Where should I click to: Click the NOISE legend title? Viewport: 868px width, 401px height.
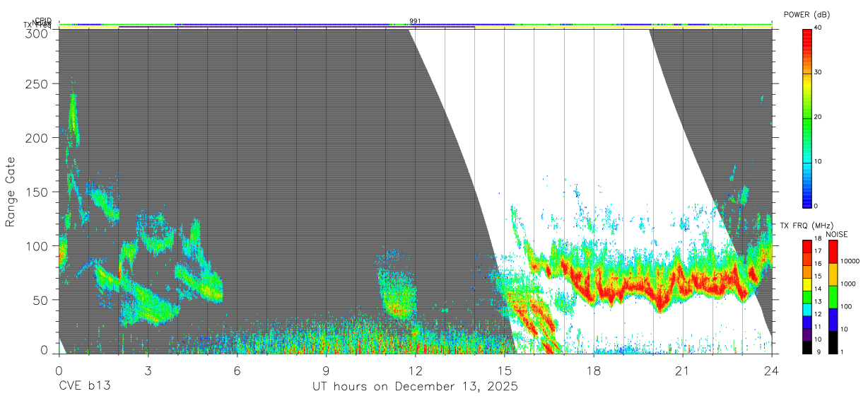(x=838, y=234)
